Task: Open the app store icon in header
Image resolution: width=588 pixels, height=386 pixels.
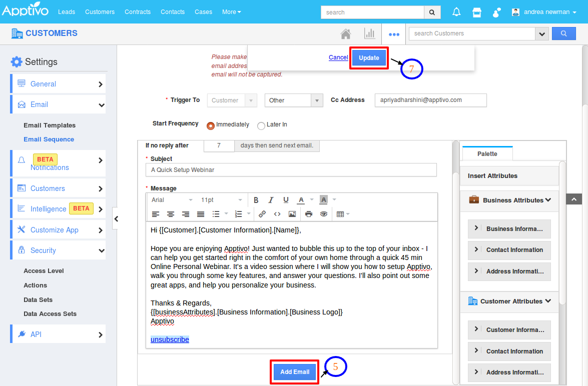Action: click(476, 12)
